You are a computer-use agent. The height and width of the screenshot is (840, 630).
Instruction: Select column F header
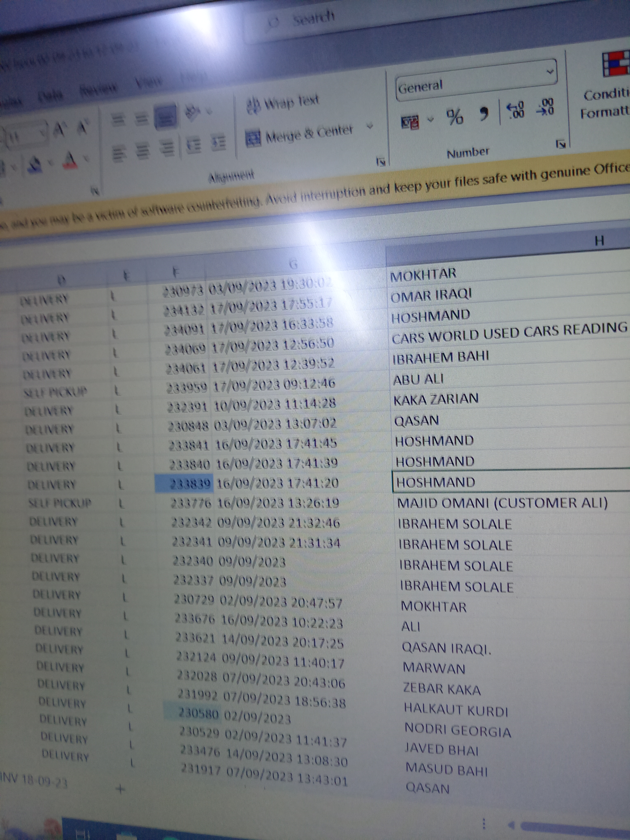[x=176, y=272]
